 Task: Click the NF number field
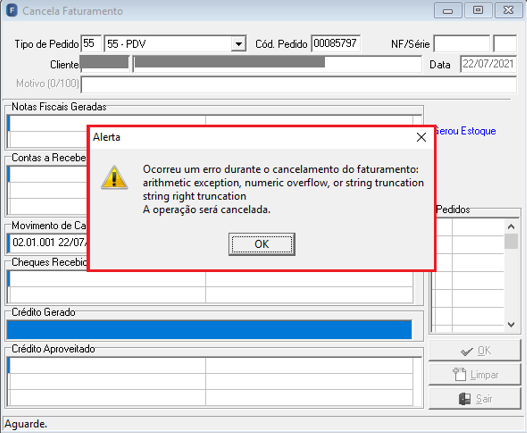pos(461,44)
